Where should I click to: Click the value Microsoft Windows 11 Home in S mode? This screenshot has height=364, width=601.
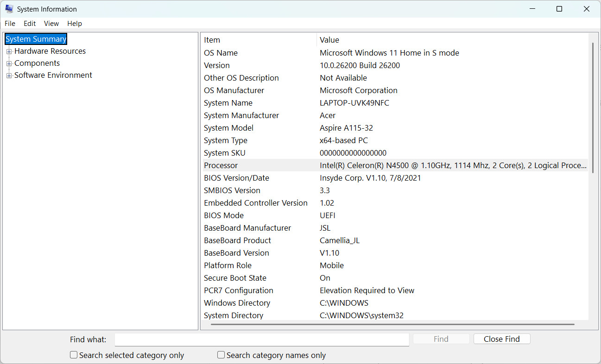coord(389,53)
